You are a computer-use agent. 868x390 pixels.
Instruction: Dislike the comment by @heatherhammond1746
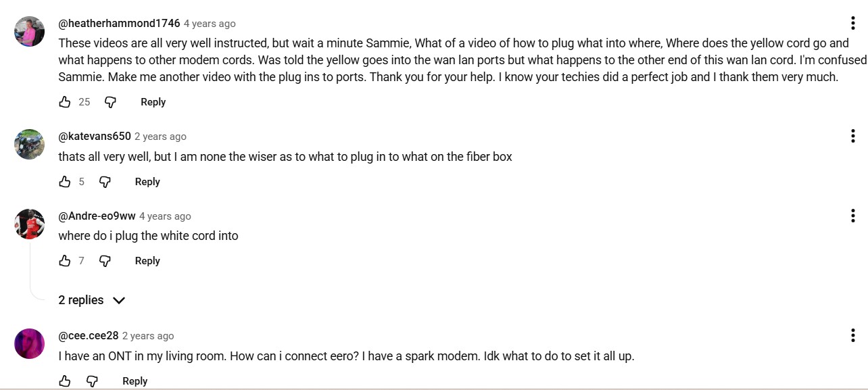coord(110,102)
